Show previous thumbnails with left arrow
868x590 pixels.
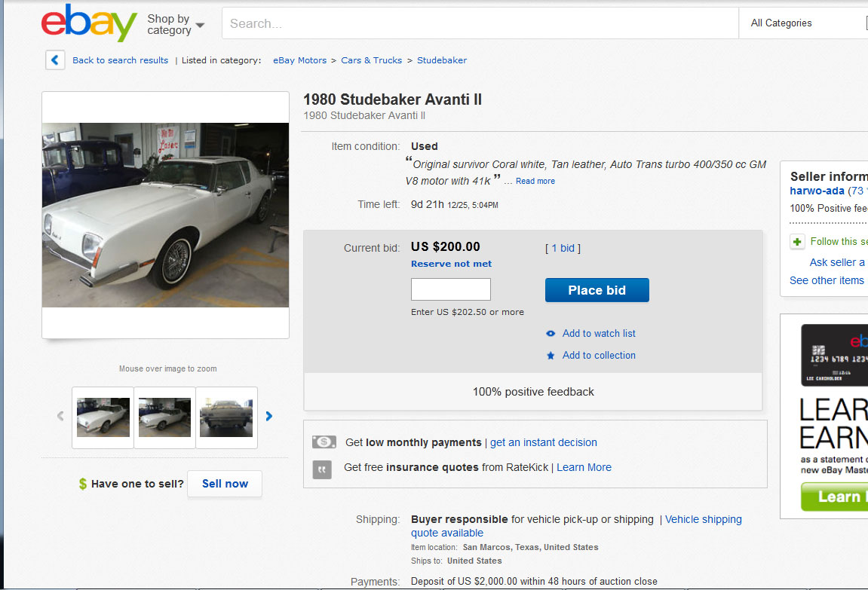point(60,416)
